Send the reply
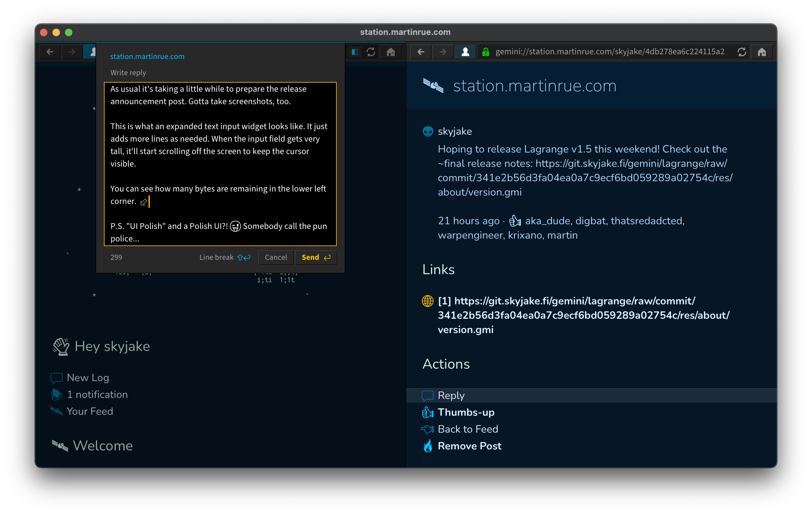Viewport: 812px width, 514px height. click(316, 257)
